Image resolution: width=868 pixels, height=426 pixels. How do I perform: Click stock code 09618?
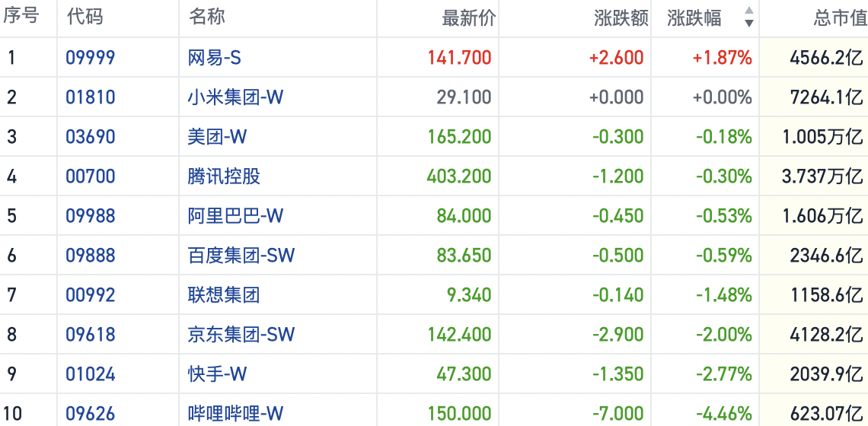click(x=91, y=335)
